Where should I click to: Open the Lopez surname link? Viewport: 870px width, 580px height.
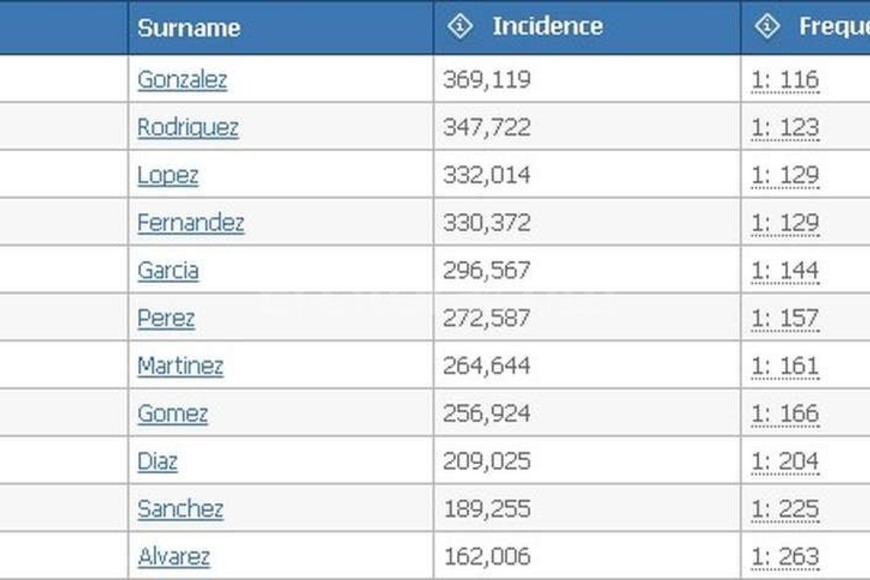[168, 175]
